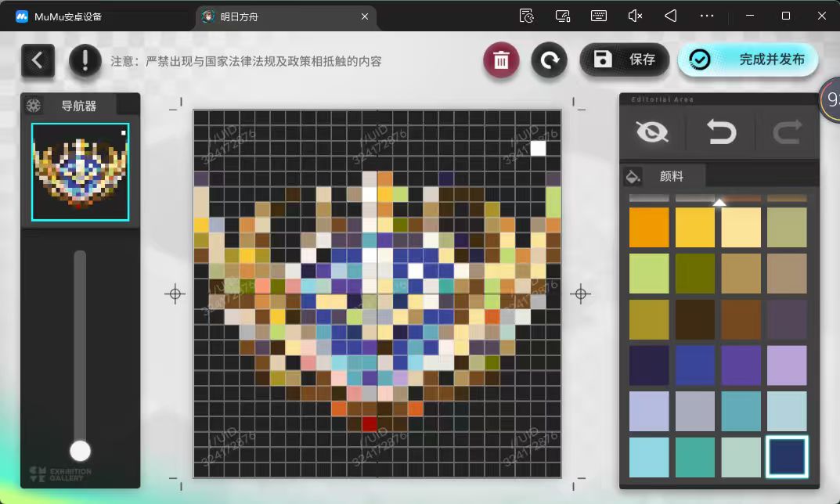
Task: Click the left crosshair alignment marker
Action: pyautogui.click(x=175, y=293)
